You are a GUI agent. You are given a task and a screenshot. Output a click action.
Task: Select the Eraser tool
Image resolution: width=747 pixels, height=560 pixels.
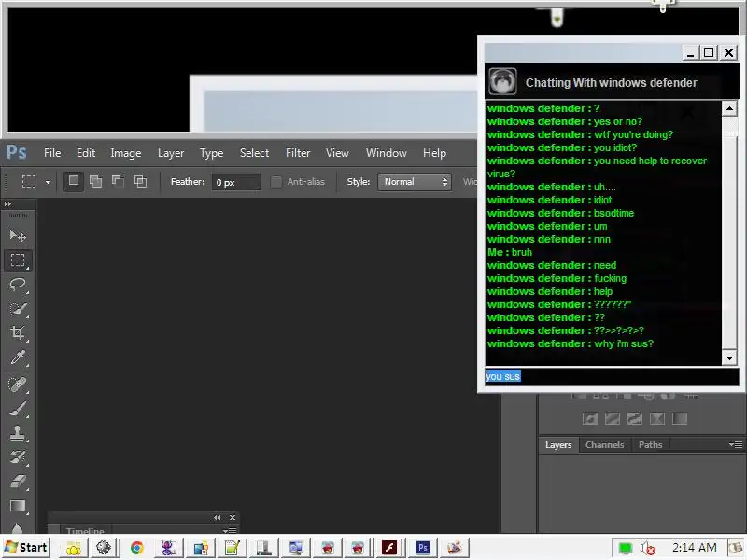click(x=18, y=482)
